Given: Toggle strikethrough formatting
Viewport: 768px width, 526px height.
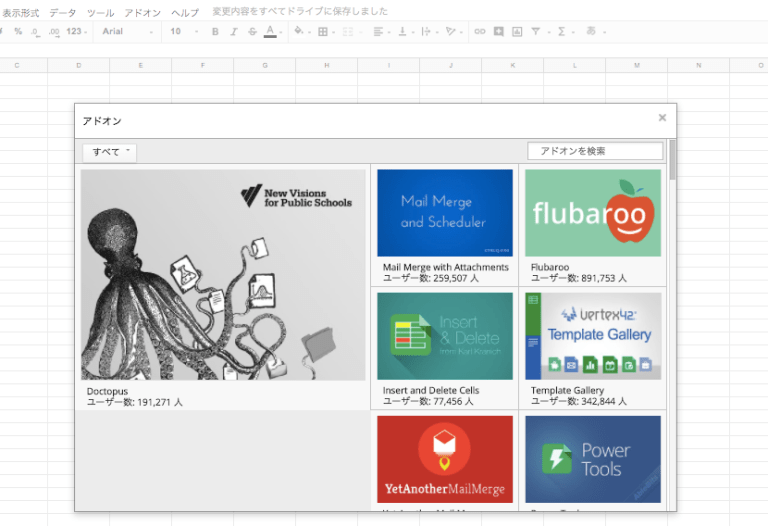Looking at the screenshot, I should pyautogui.click(x=252, y=31).
